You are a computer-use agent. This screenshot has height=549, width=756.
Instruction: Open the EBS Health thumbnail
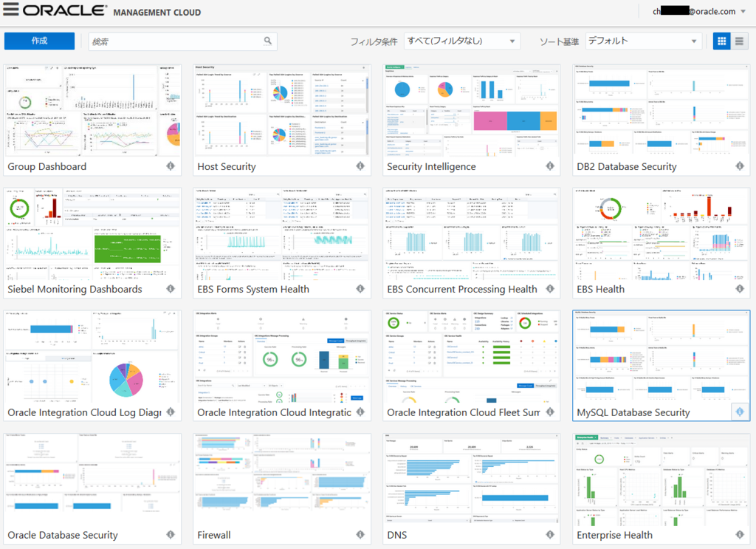[x=661, y=233]
